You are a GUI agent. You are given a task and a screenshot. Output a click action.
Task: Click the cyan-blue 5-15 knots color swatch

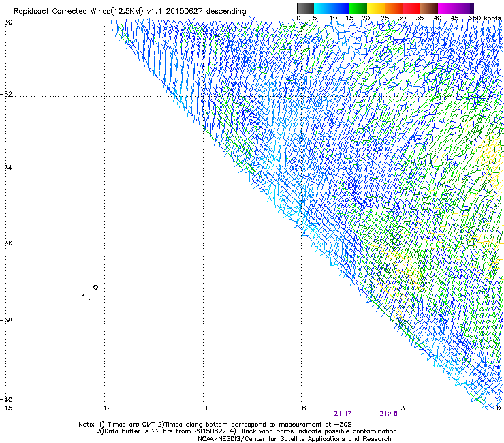pos(332,8)
